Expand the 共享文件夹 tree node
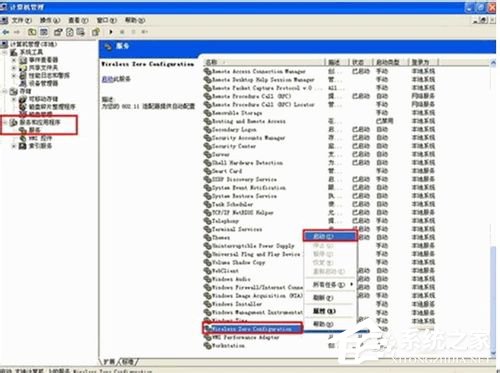 pyautogui.click(x=14, y=68)
